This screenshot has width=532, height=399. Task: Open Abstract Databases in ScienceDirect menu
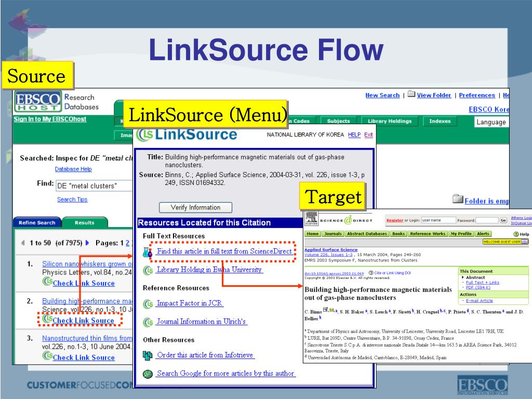367,234
